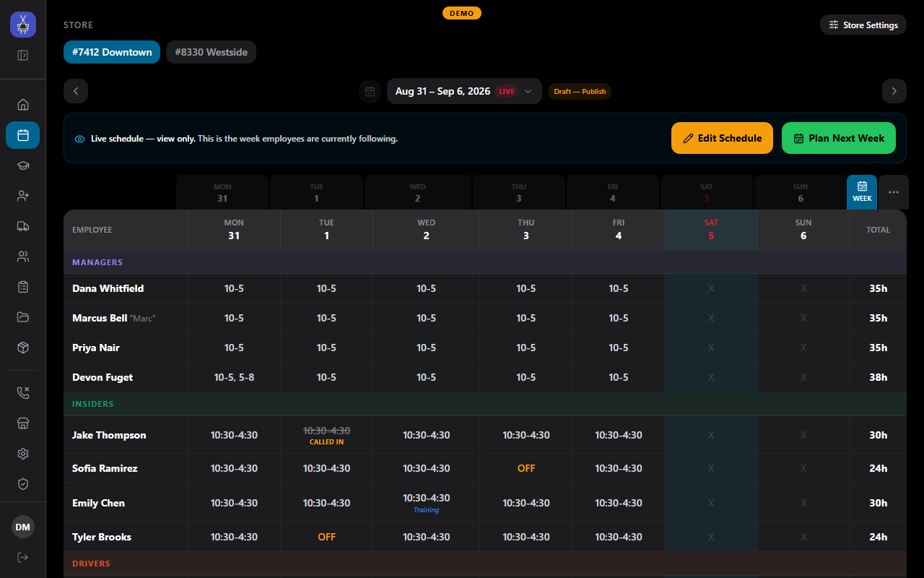Select the SAT 5 day tab
Viewport: 924px width, 578px height.
click(x=707, y=192)
